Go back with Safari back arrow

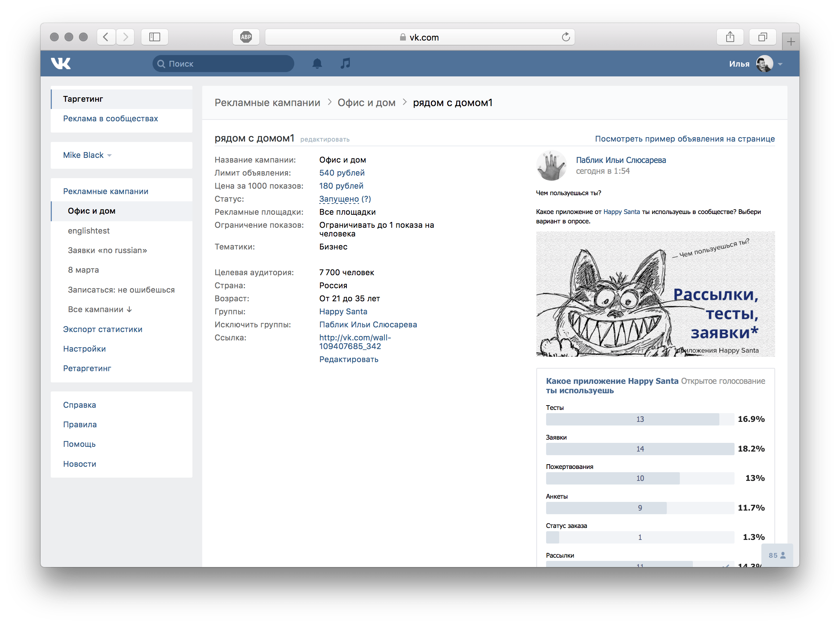106,37
